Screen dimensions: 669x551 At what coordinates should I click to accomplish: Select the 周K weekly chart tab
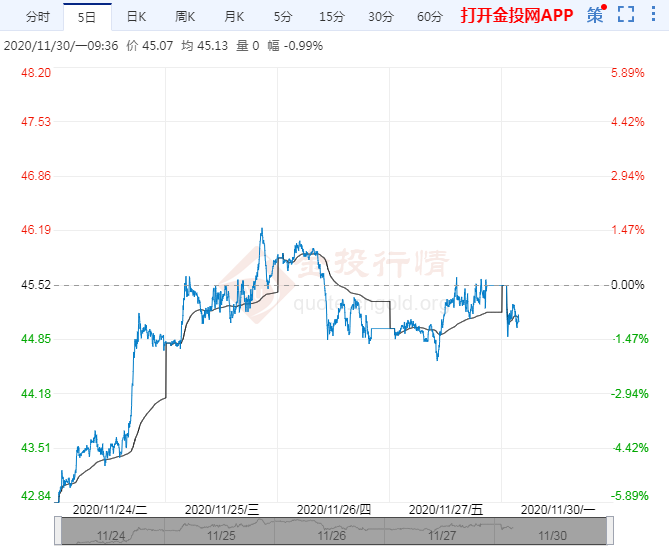[185, 16]
